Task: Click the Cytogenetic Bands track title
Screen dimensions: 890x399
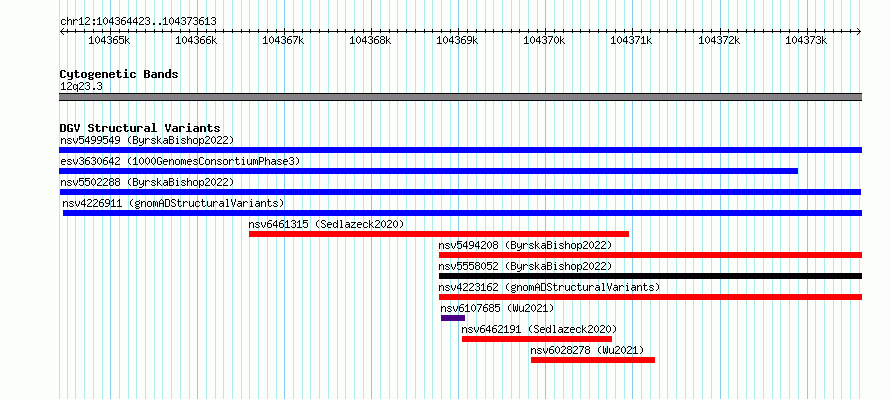Action: (x=119, y=74)
